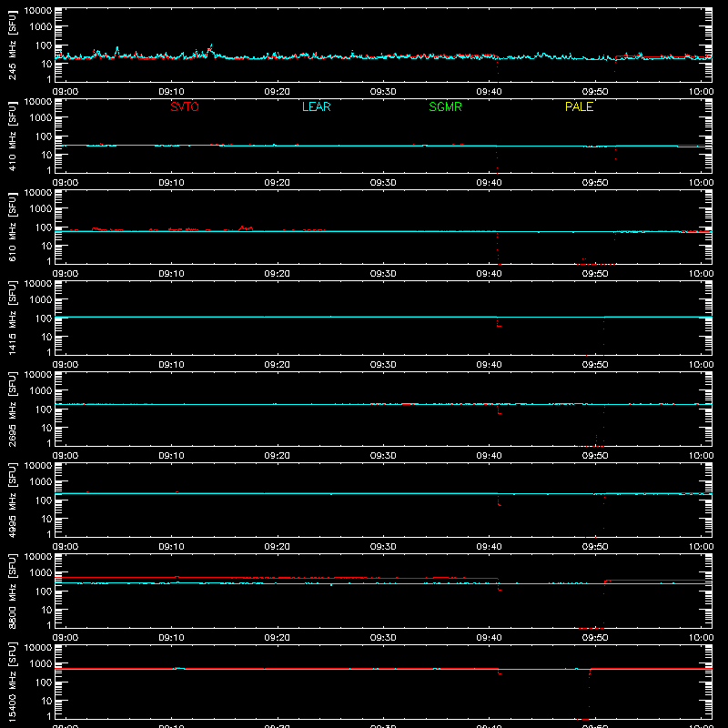Click 09:30 time label under 610 MHz panel
728x728 pixels.
[383, 274]
